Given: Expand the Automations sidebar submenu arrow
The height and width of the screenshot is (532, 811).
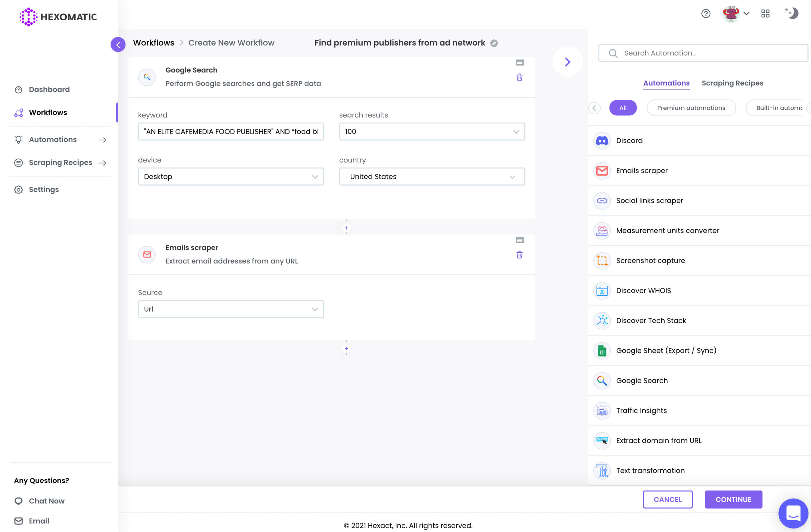Looking at the screenshot, I should coord(102,140).
